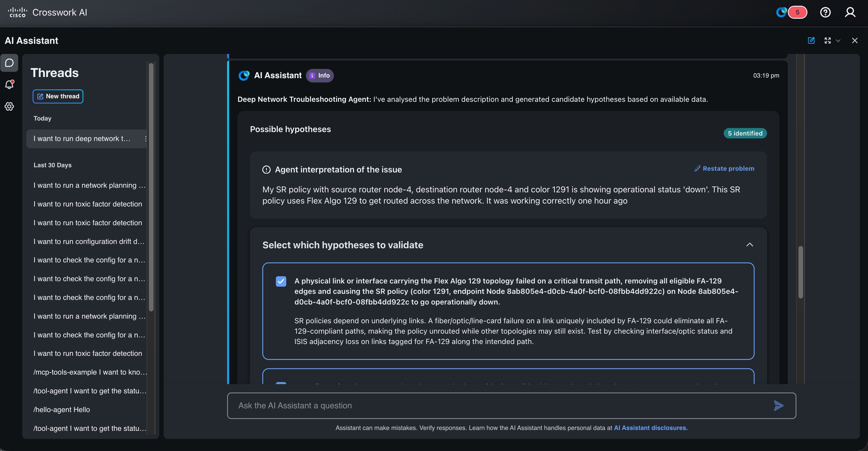
Task: Click the new thread edit icon in AI Assistant header
Action: point(811,40)
